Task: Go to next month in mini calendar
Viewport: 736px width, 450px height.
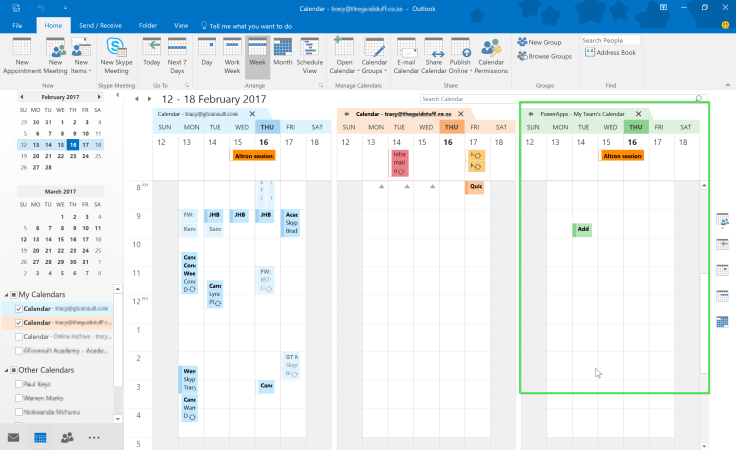Action: tap(99, 97)
